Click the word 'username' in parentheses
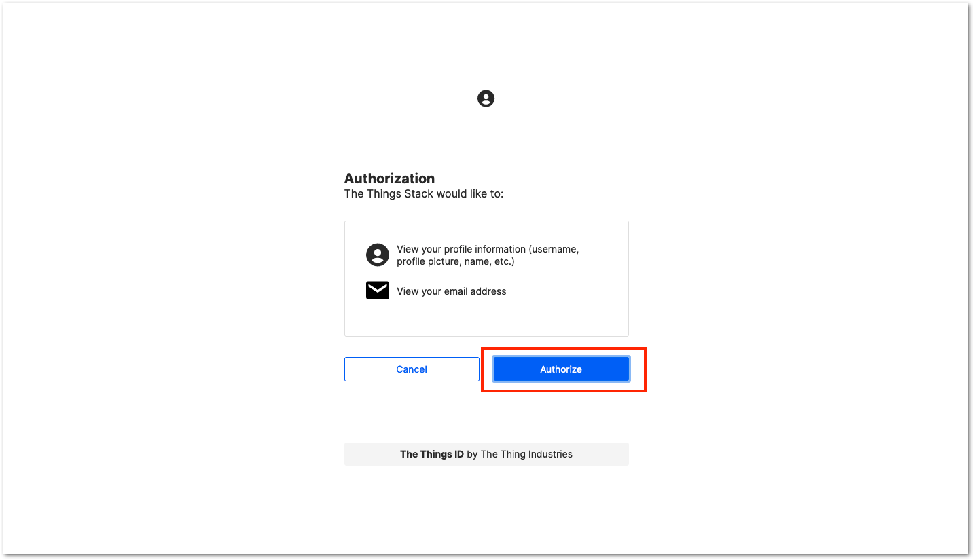This screenshot has width=974, height=560. pyautogui.click(x=554, y=249)
